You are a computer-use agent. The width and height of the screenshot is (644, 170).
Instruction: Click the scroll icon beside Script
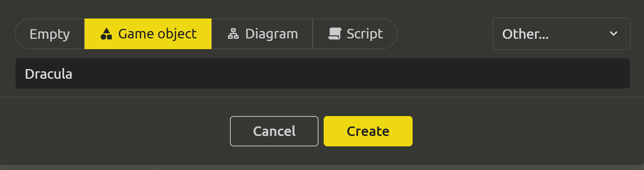click(x=335, y=34)
